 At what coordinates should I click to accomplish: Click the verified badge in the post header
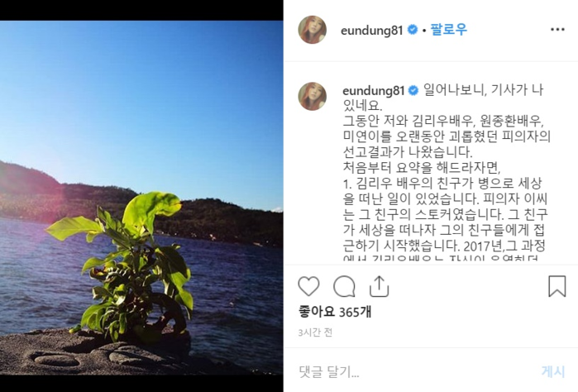(x=413, y=30)
